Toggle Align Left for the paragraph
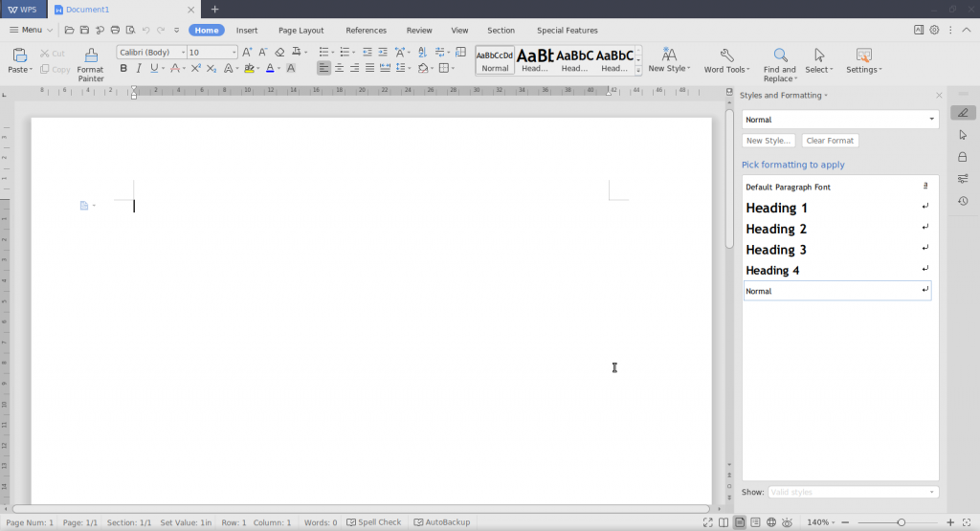 (323, 68)
